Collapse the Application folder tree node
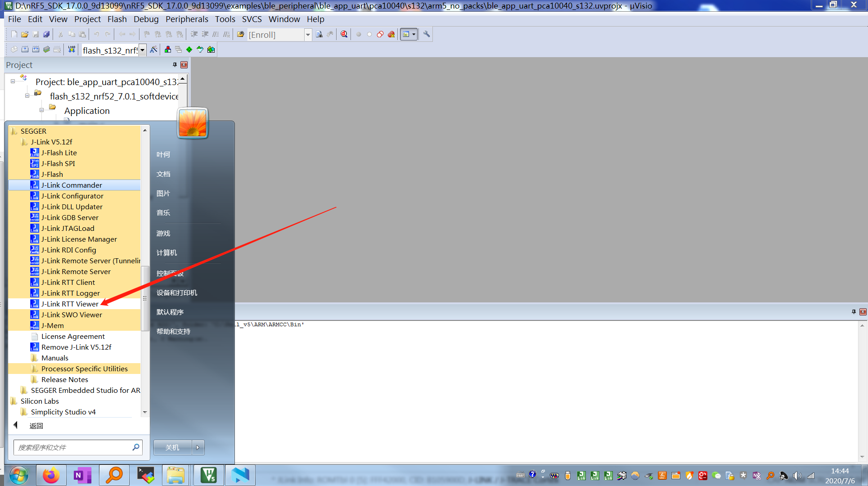Image resolution: width=868 pixels, height=486 pixels. click(41, 110)
